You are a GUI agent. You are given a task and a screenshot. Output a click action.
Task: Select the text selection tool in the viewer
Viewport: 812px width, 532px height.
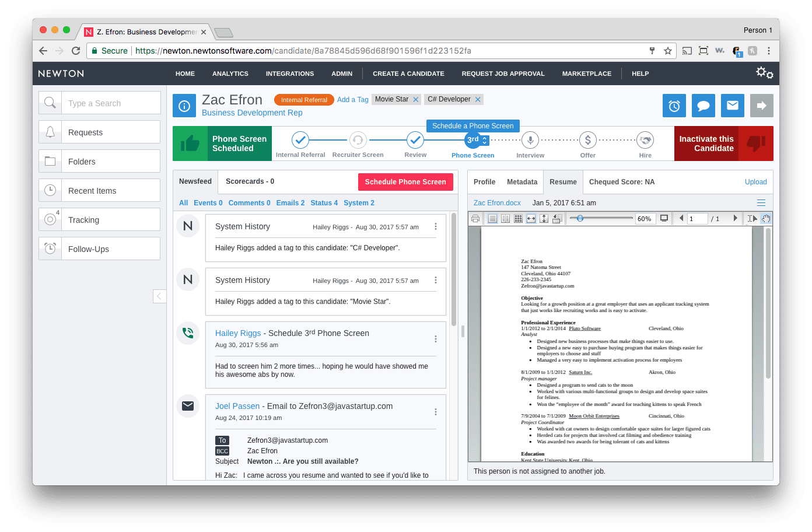pos(752,218)
